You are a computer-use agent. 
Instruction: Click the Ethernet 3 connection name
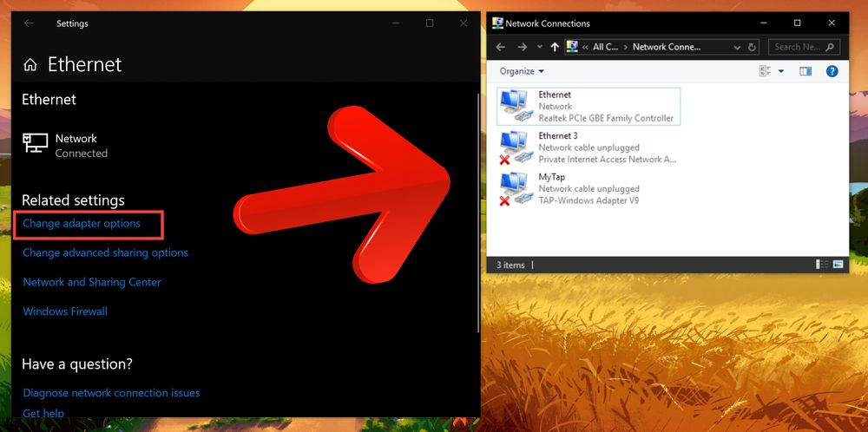point(558,135)
